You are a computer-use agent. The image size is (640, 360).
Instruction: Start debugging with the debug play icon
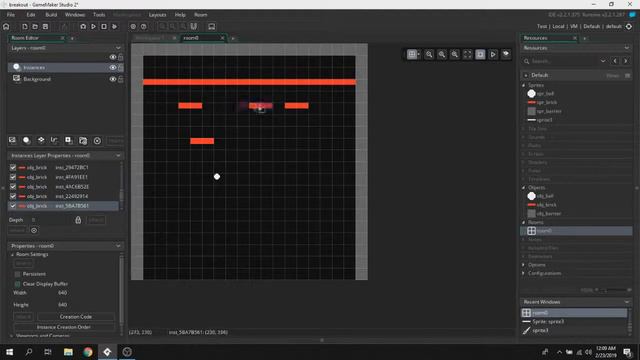115,27
